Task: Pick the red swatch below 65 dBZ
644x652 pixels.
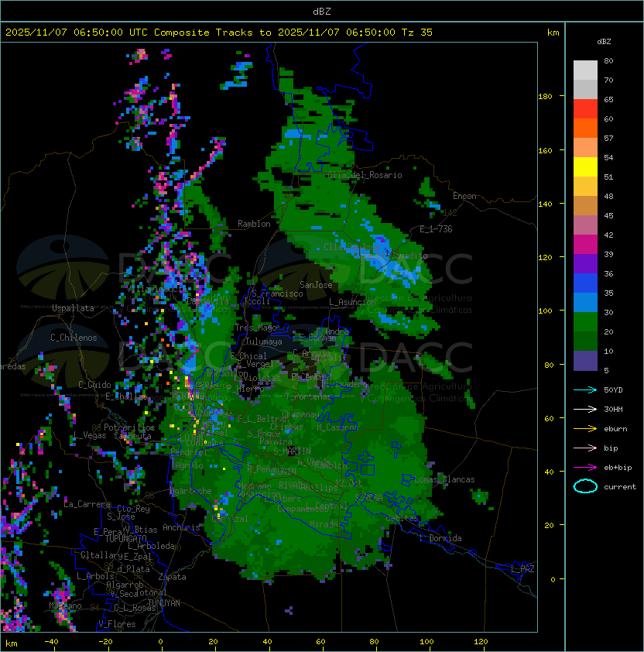Action: 585,109
